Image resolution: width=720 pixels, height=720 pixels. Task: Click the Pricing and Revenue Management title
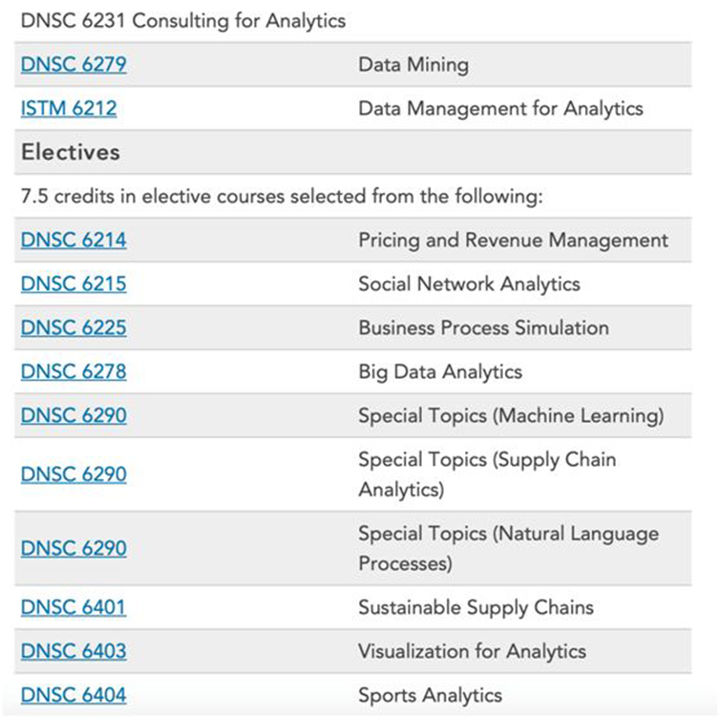[513, 240]
